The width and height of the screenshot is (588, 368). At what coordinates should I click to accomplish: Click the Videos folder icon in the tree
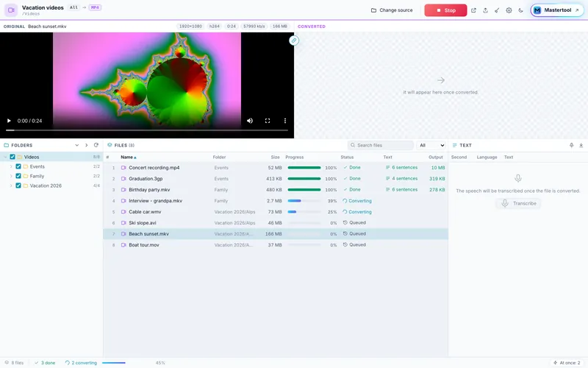20,157
